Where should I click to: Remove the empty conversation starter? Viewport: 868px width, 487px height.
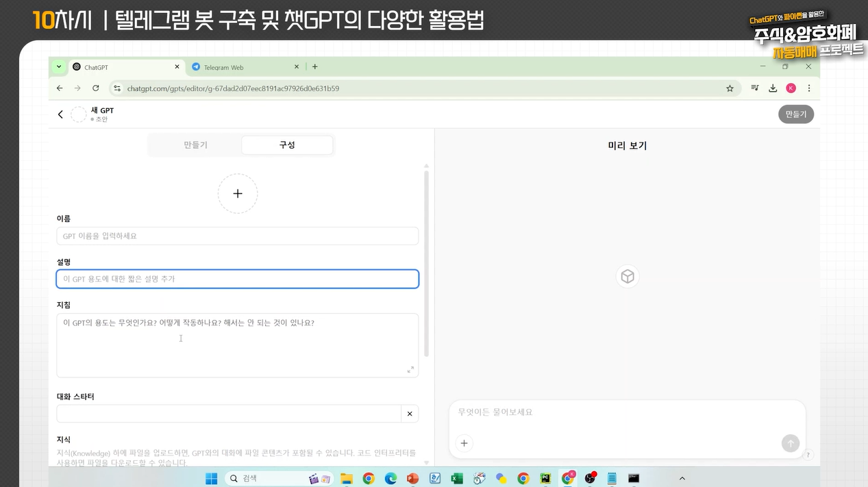(x=410, y=414)
